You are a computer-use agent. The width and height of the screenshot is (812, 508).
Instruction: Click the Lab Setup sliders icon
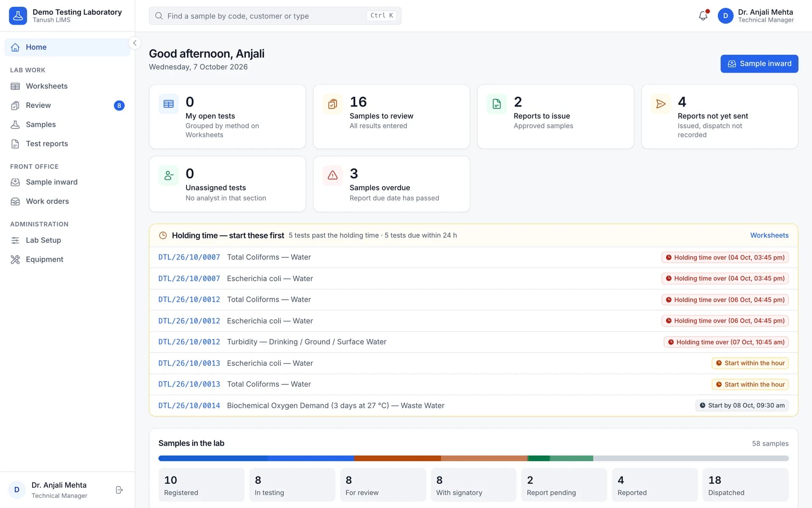click(15, 240)
